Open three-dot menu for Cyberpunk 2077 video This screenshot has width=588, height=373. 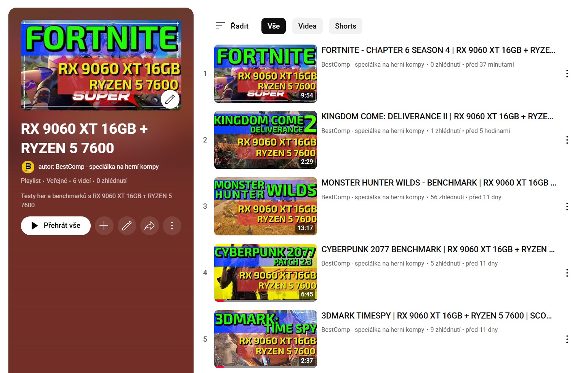point(567,273)
